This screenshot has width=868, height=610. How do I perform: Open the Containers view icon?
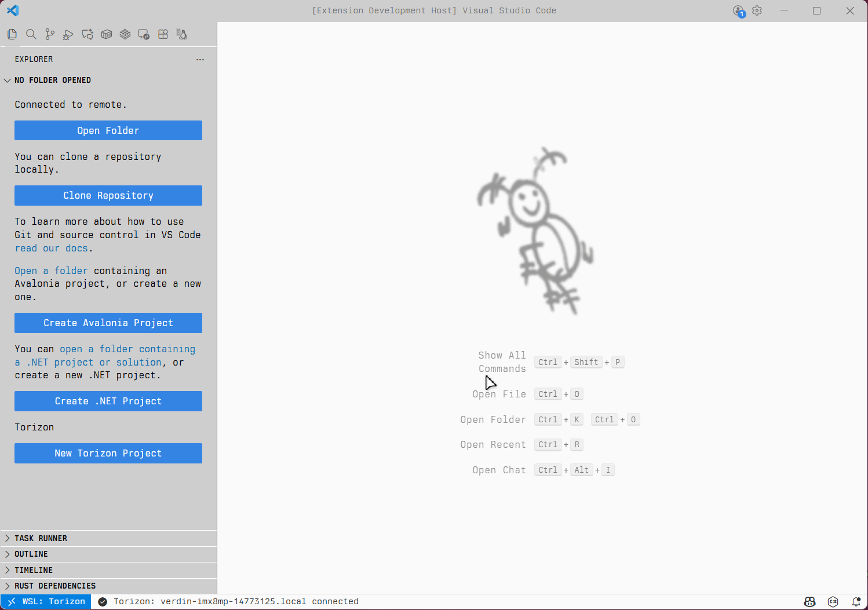[107, 35]
